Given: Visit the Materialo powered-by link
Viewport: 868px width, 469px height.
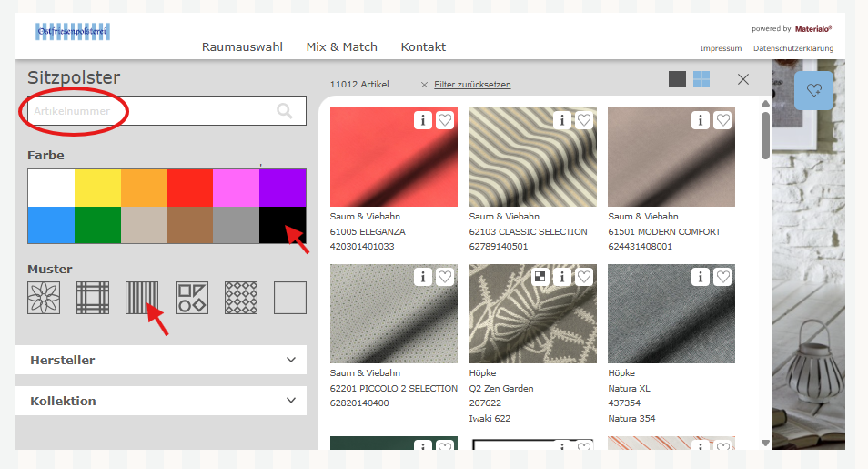Looking at the screenshot, I should (813, 29).
